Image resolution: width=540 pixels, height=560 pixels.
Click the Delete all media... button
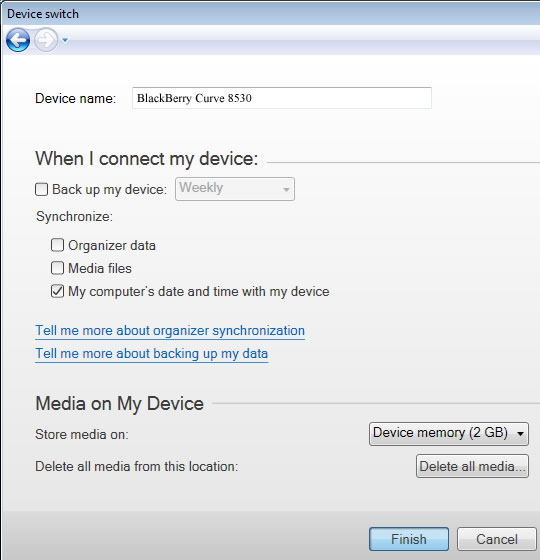click(472, 466)
